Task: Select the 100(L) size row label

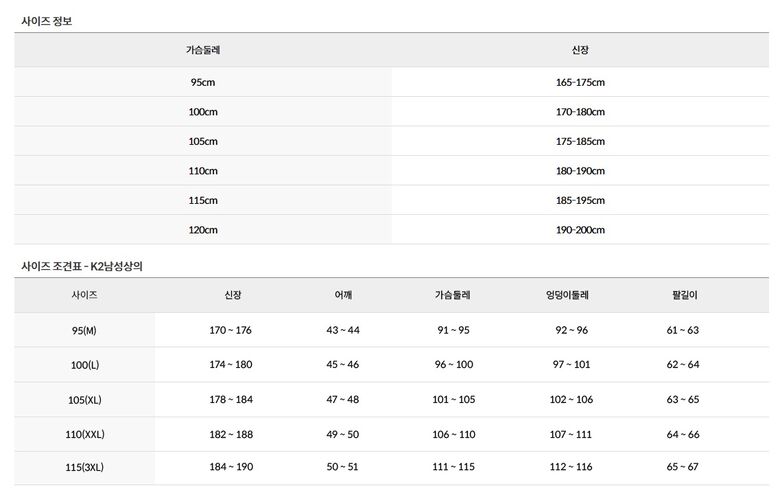Action: (85, 365)
